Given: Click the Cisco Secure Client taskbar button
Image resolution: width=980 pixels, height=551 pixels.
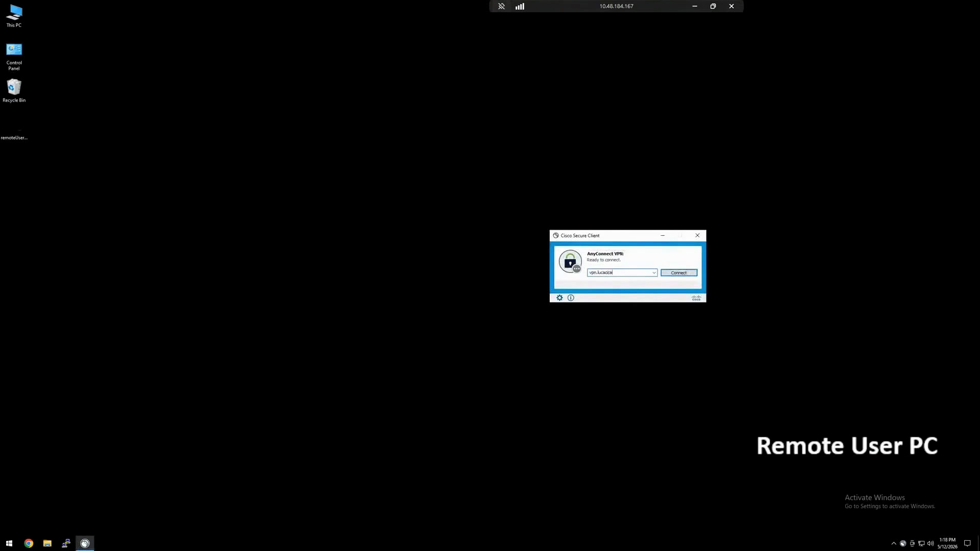Looking at the screenshot, I should pos(85,543).
